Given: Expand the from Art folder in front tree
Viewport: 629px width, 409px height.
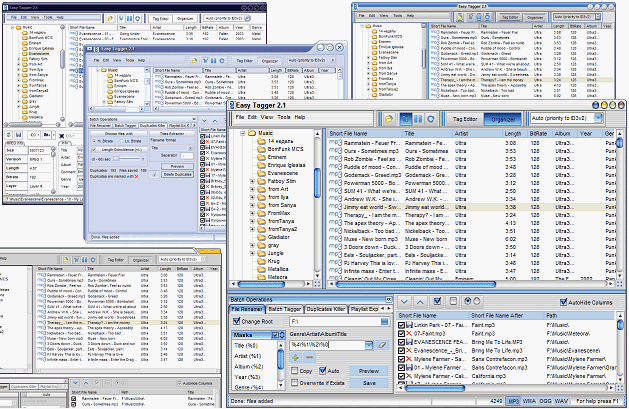Looking at the screenshot, I should click(252, 189).
